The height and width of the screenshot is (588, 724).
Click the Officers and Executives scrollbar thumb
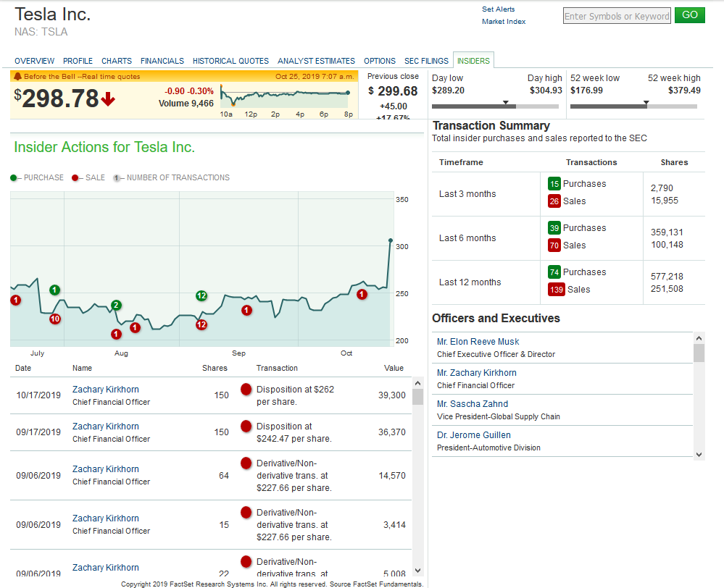coord(699,353)
